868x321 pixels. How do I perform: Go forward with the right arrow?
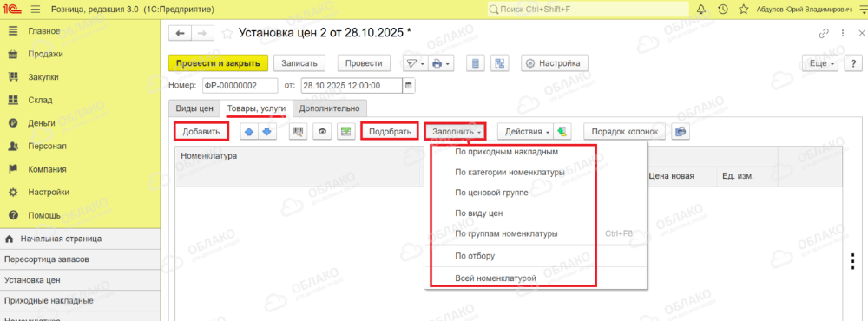coord(202,33)
